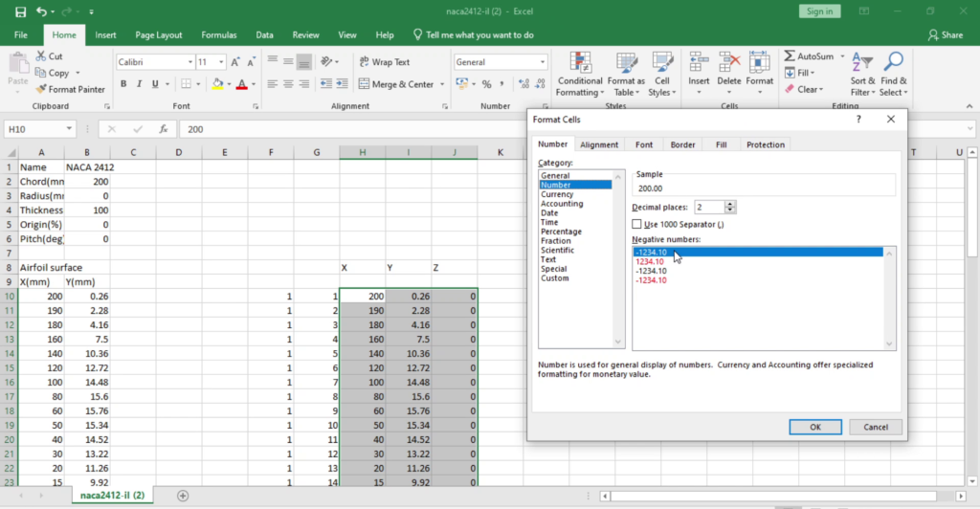Select the Scientific category

click(x=558, y=250)
